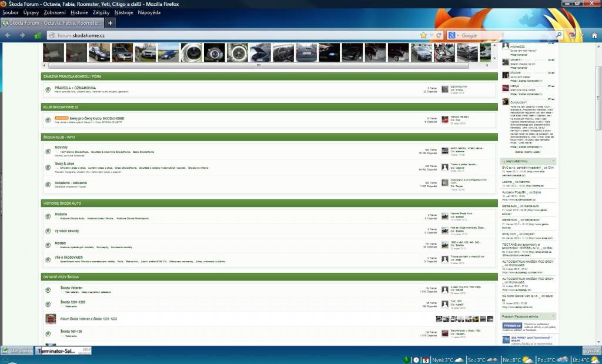Click forum status icon beside Historie

[48, 216]
